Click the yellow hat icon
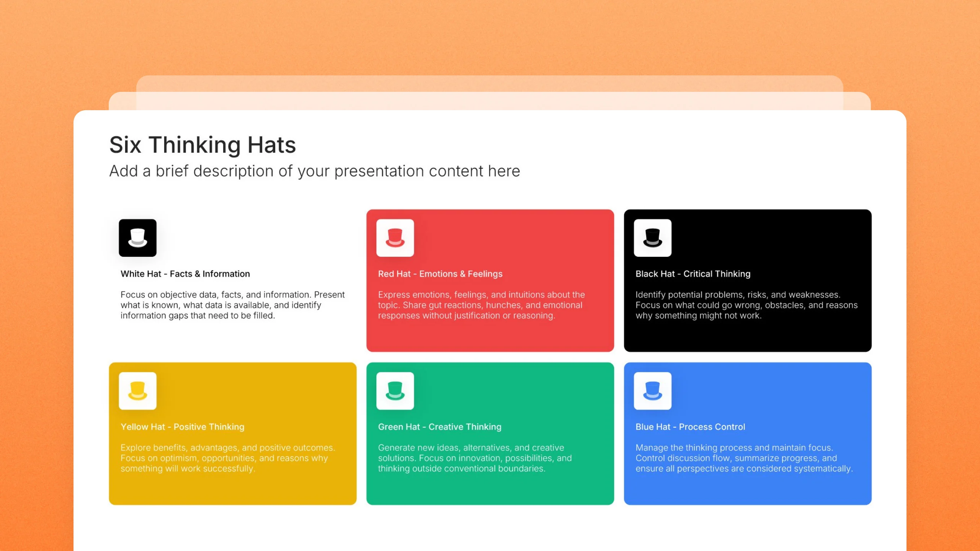The height and width of the screenshot is (551, 980). click(137, 391)
